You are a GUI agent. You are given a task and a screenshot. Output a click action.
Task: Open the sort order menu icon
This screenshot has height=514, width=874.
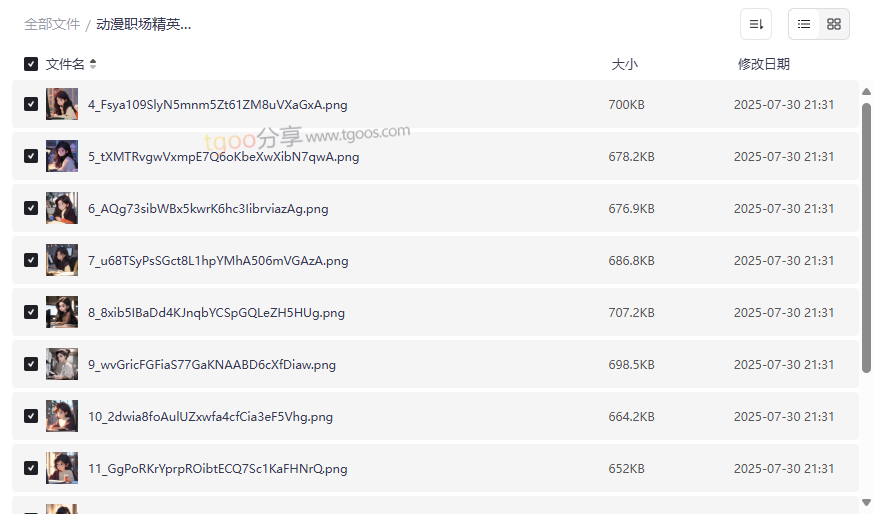756,24
